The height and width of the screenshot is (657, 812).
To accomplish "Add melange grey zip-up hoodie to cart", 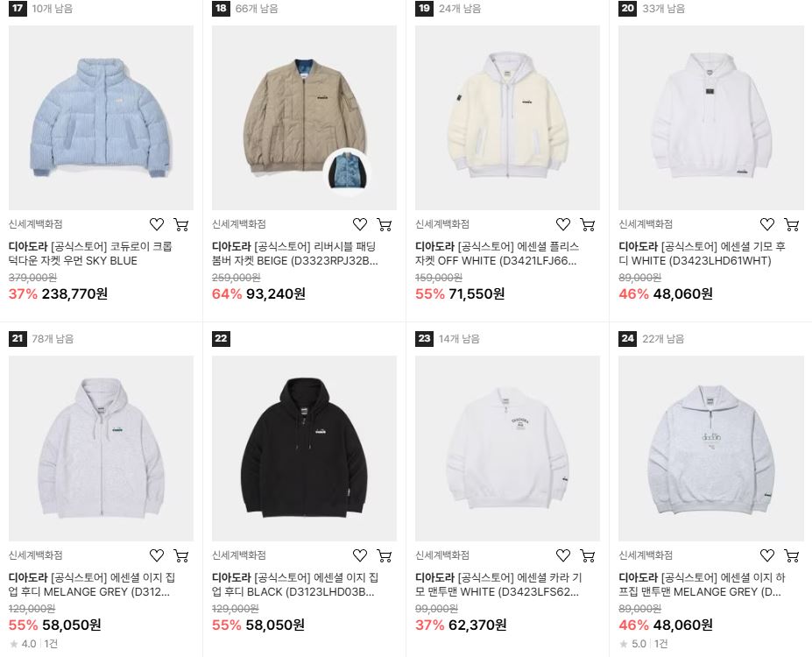I will tap(180, 556).
